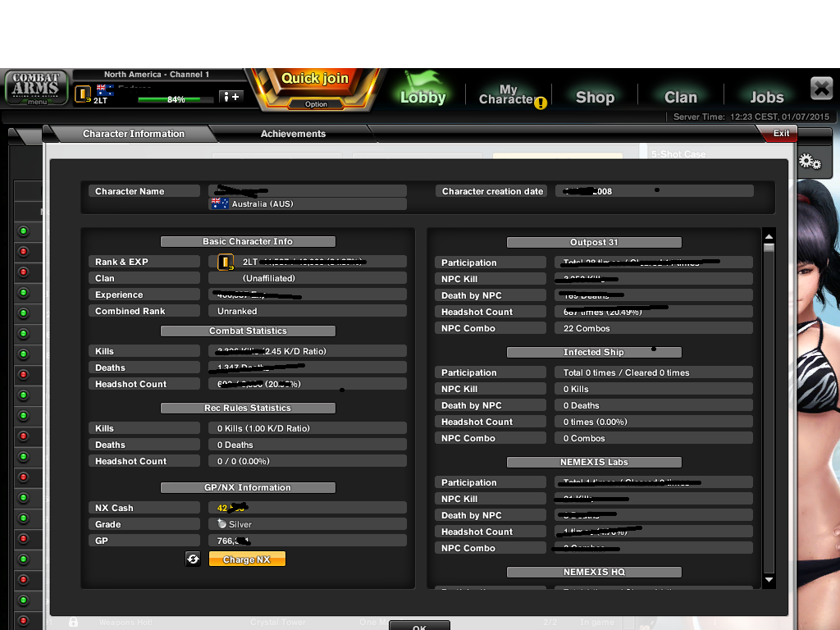This screenshot has width=840, height=630.
Task: Open the Shop
Action: [595, 97]
